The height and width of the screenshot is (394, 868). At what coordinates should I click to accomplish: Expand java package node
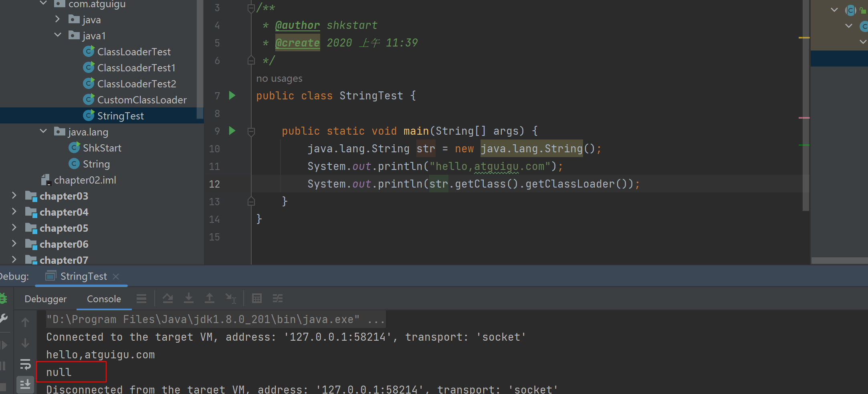[57, 19]
